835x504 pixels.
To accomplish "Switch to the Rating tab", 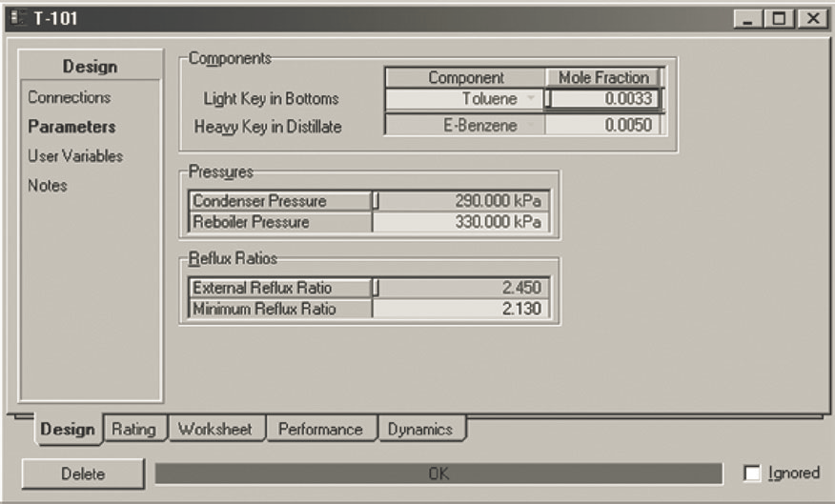I will pyautogui.click(x=133, y=430).
